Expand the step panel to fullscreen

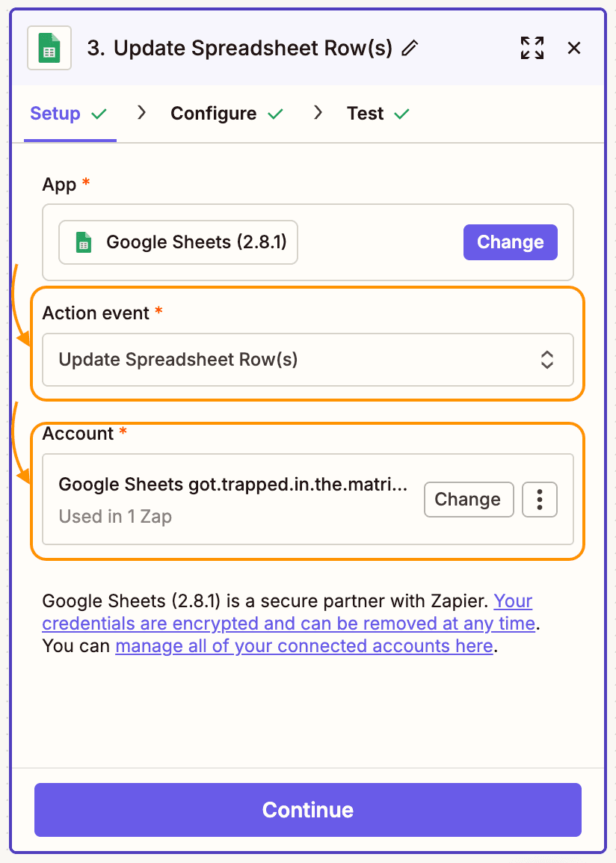532,47
